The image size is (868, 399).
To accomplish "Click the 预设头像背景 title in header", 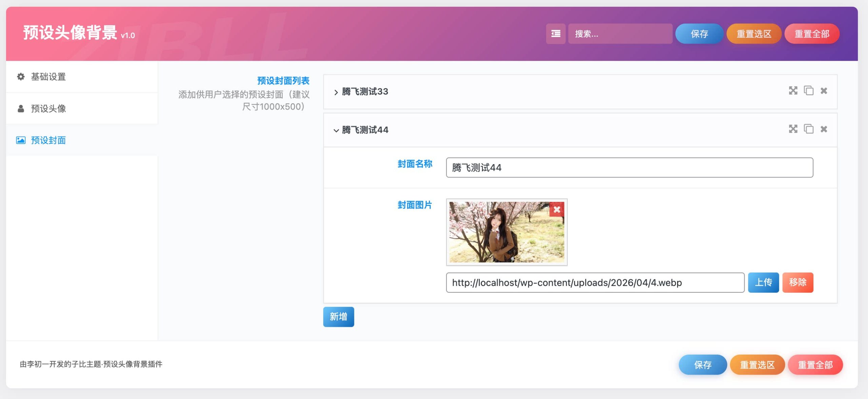I will click(x=70, y=33).
